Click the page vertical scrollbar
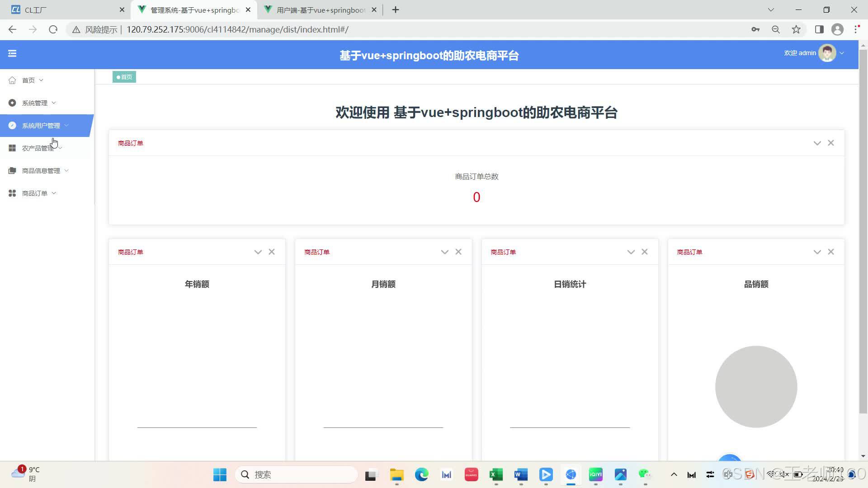868x488 pixels. pyautogui.click(x=863, y=226)
